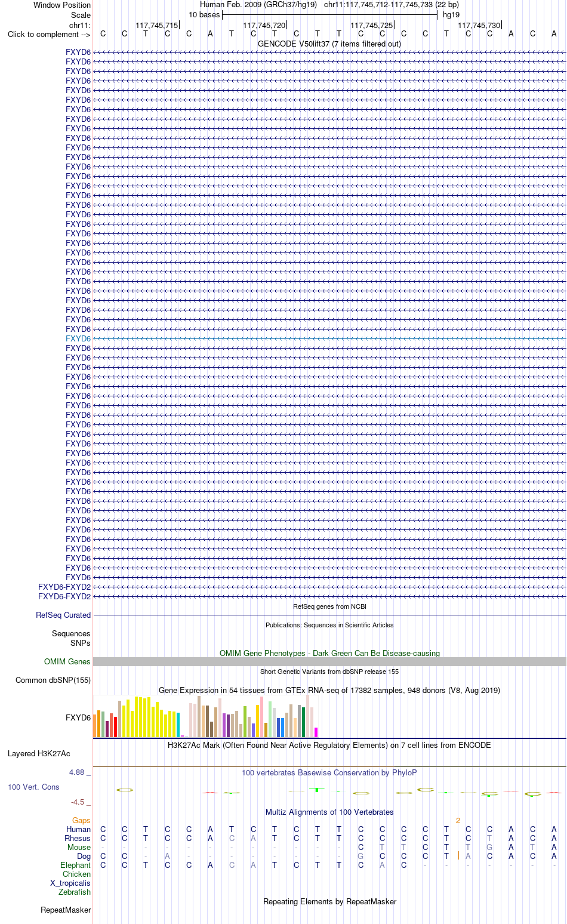Click the Dog alignment row label
567x924 pixels.
84,856
